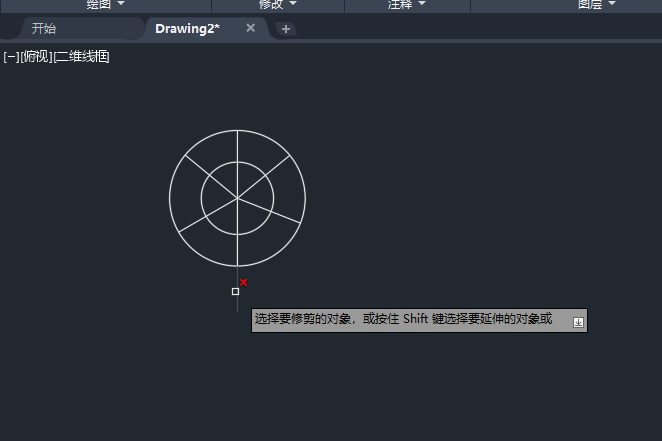Open the 俯视 view controls menu
This screenshot has width=662, height=441.
pos(36,57)
